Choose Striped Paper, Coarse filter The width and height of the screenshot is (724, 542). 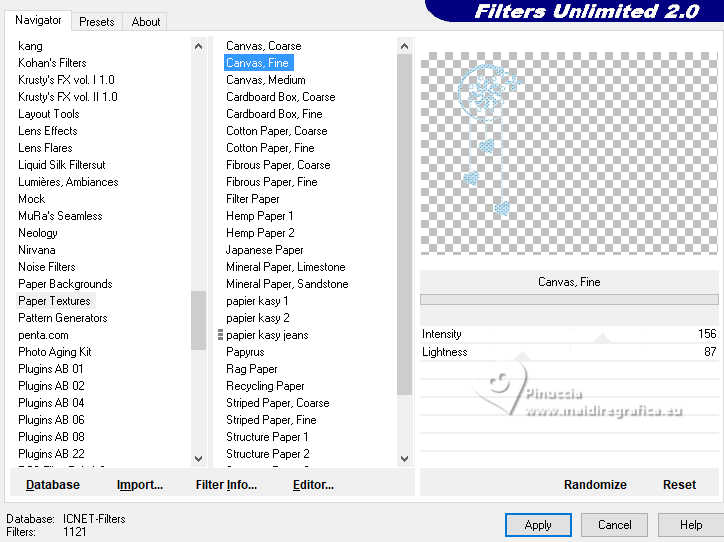click(x=278, y=403)
